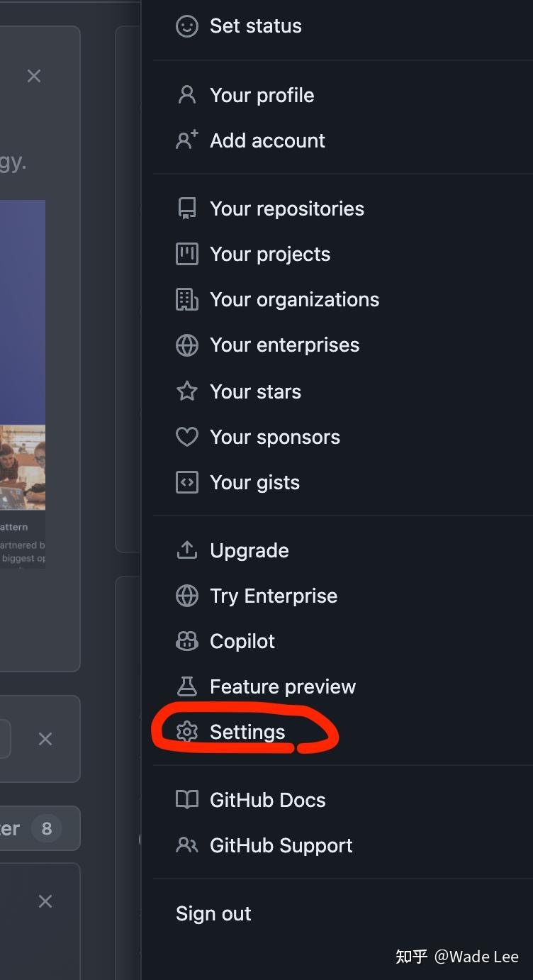This screenshot has height=980, width=533.
Task: Click the book icon beside GitHub Docs
Action: (186, 800)
